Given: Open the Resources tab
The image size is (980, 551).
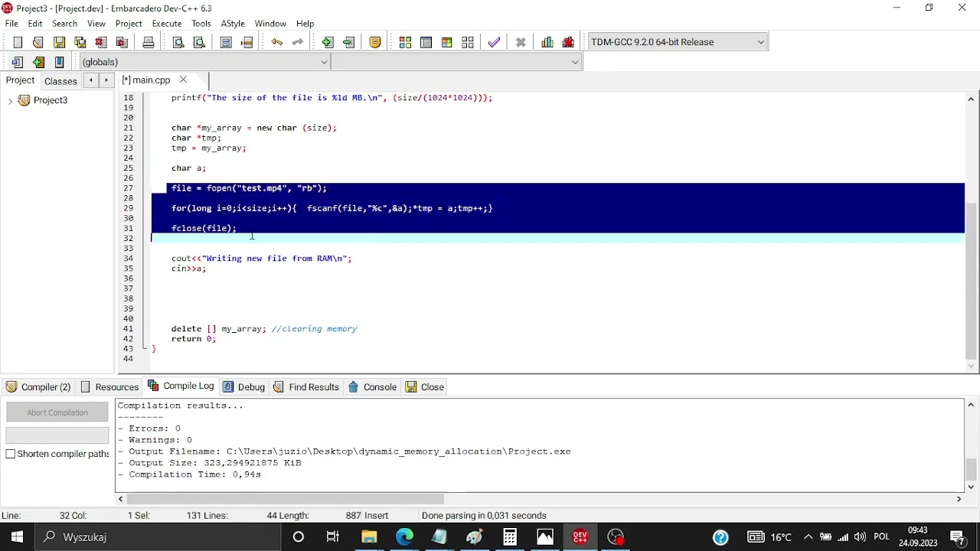Looking at the screenshot, I should pos(109,387).
